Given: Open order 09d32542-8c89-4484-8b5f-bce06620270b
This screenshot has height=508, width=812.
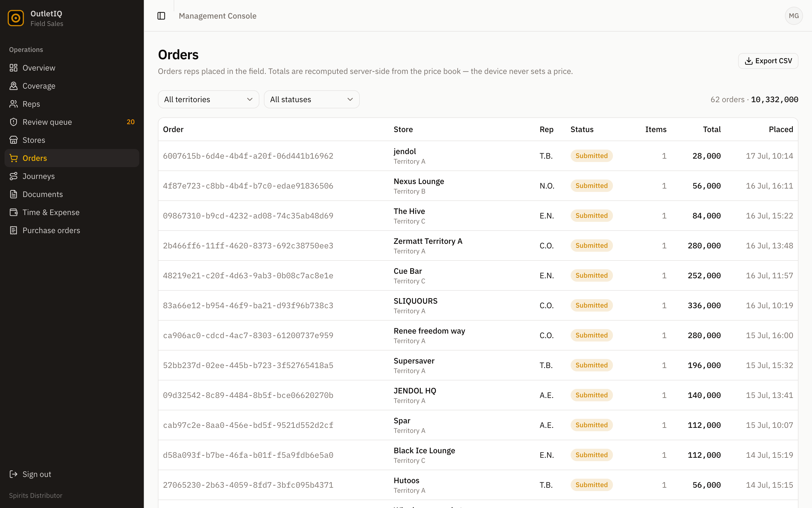Looking at the screenshot, I should pos(248,395).
